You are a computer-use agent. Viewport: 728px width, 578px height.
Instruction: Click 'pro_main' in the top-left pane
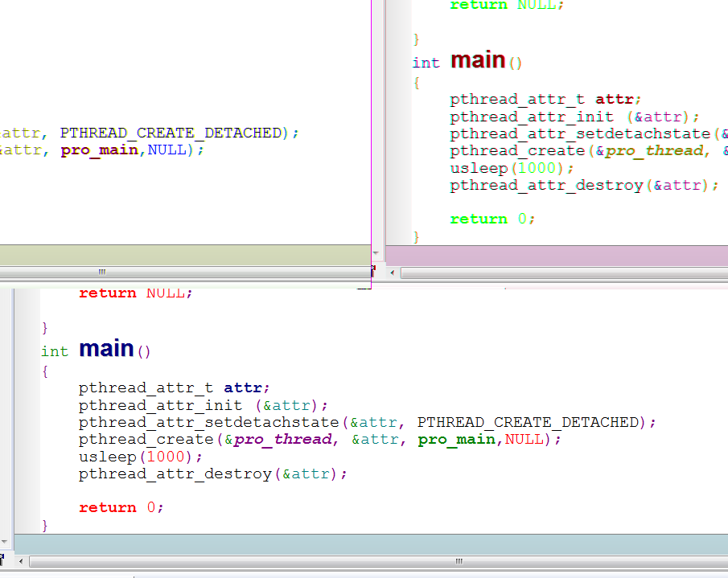pyautogui.click(x=100, y=150)
